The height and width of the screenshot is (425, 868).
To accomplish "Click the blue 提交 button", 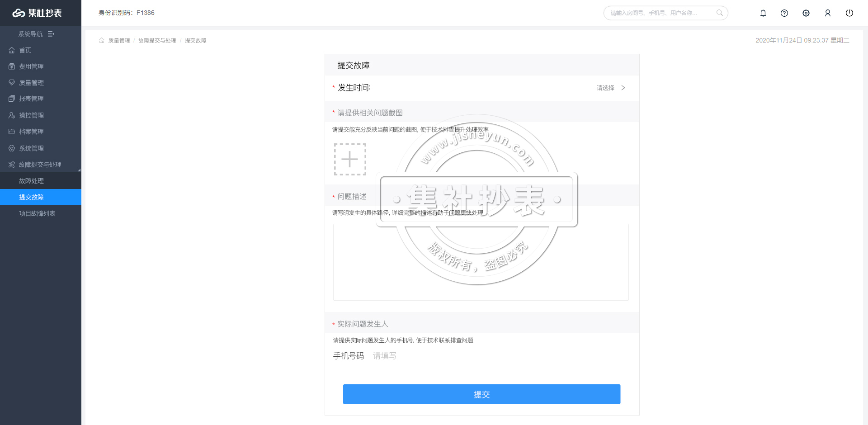I will 481,394.
